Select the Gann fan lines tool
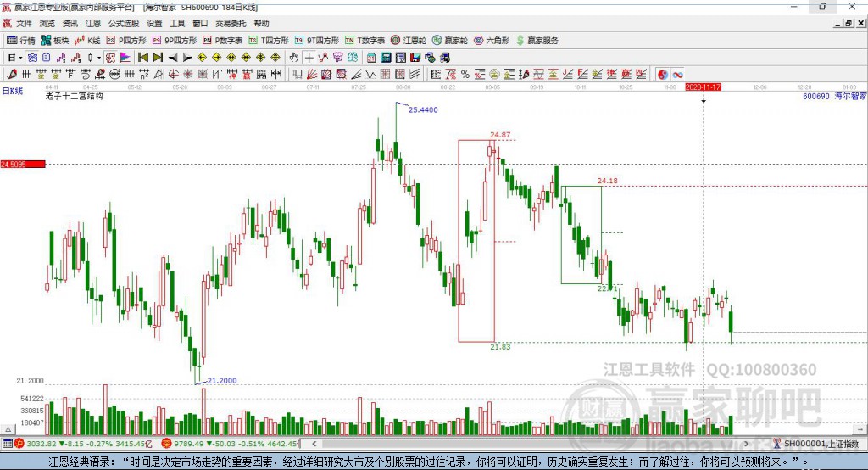 tap(312, 75)
